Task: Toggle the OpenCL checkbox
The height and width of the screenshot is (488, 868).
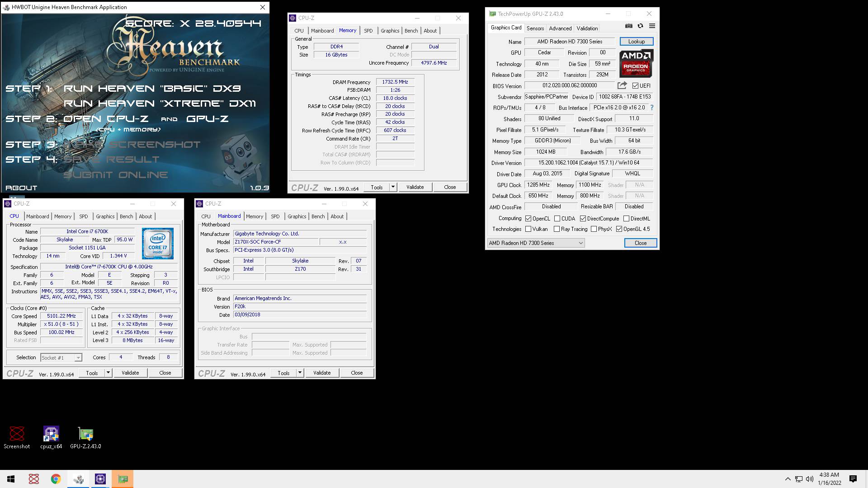Action: tap(528, 219)
